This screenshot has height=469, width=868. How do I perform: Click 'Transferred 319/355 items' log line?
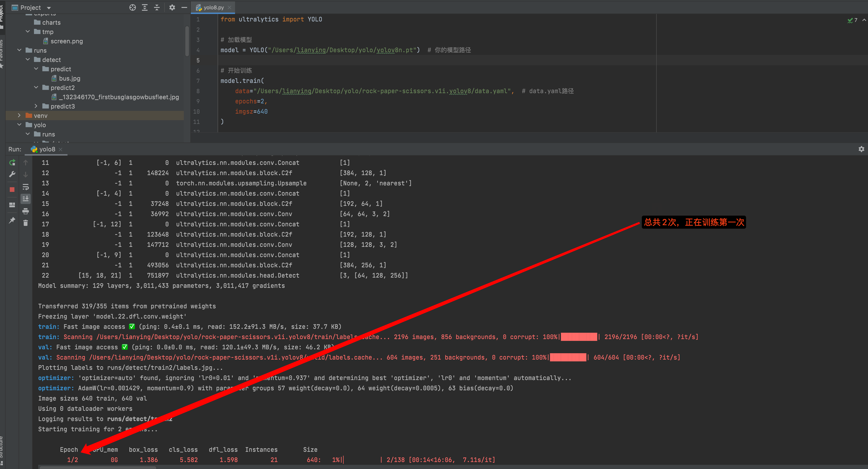click(x=127, y=306)
